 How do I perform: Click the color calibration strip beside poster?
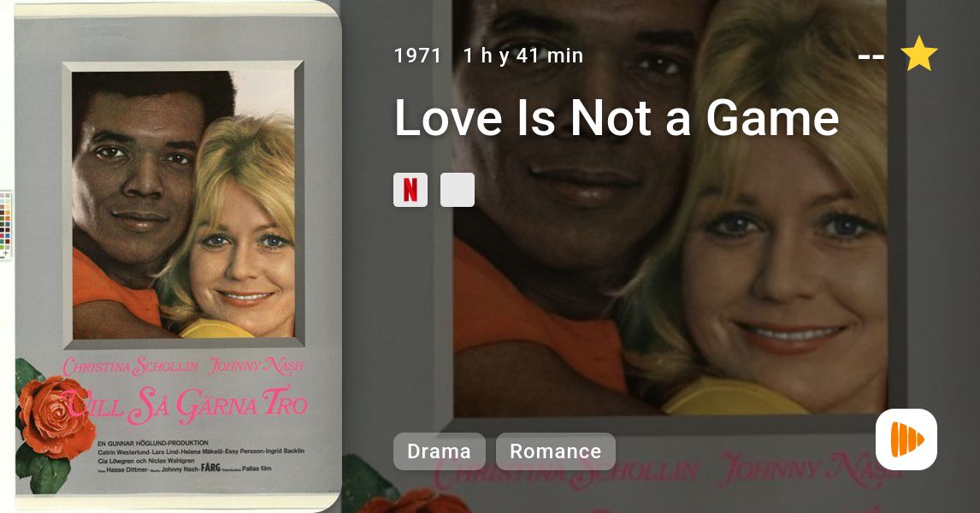tap(6, 225)
